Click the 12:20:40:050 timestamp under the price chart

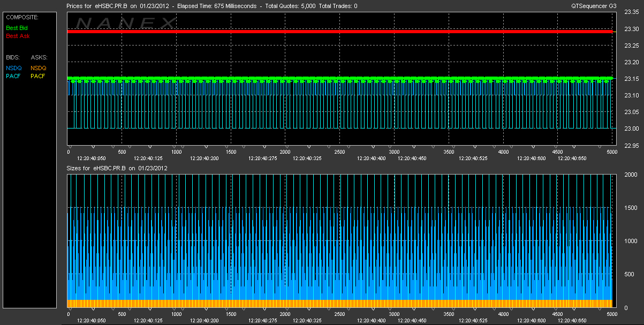click(x=92, y=158)
